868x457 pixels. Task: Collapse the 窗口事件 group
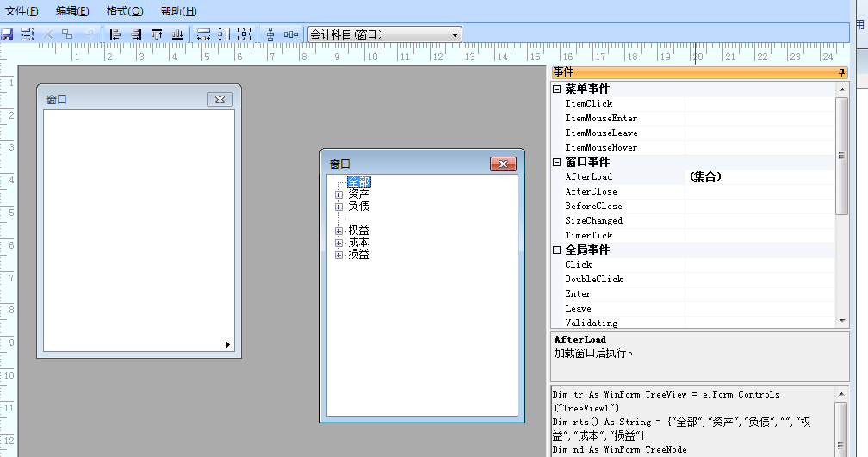557,162
